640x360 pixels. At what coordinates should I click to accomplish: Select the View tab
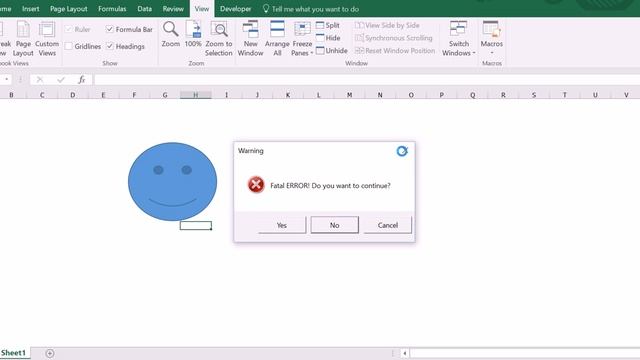(202, 9)
